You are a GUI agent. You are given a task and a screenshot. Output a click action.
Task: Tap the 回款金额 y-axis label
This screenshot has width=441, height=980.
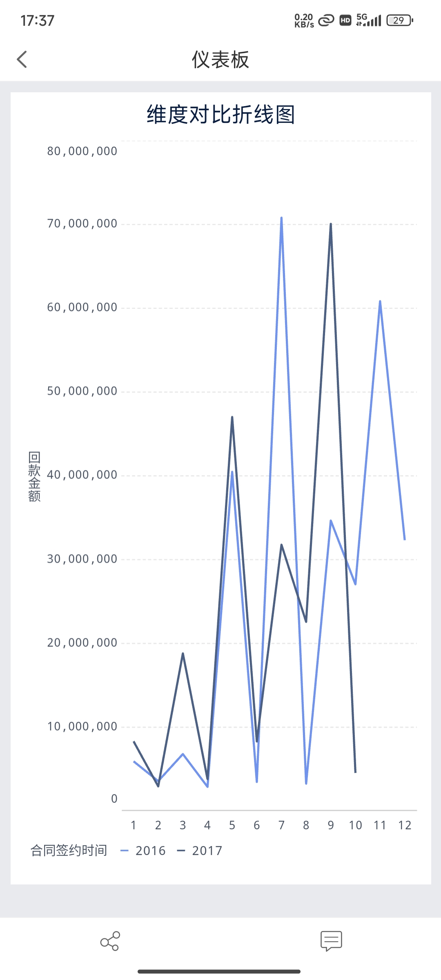34,476
